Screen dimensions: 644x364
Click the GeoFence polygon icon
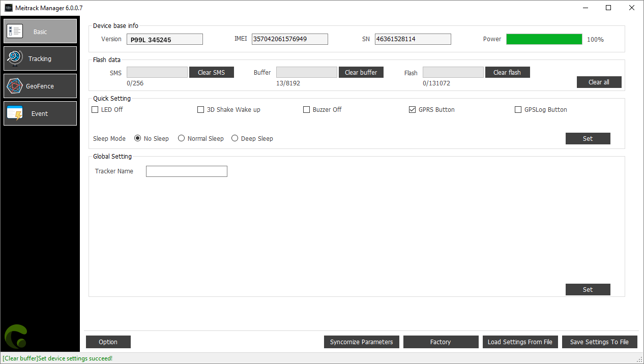(x=15, y=86)
